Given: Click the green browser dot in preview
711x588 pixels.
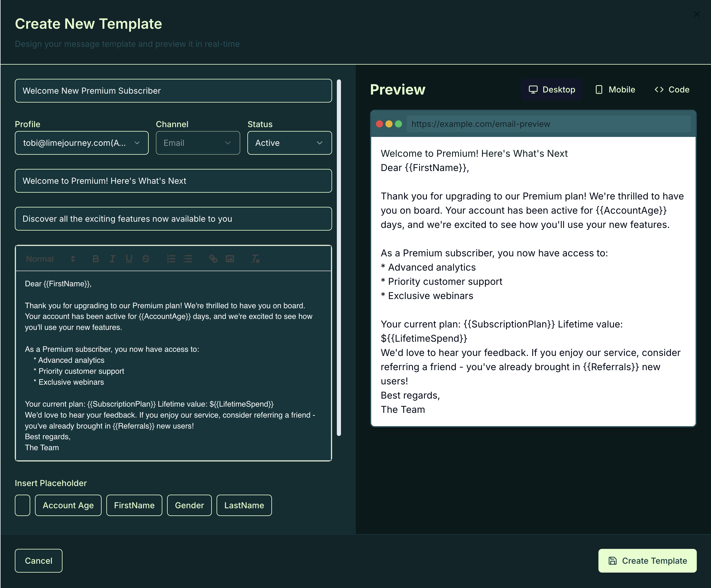Looking at the screenshot, I should click(x=398, y=124).
